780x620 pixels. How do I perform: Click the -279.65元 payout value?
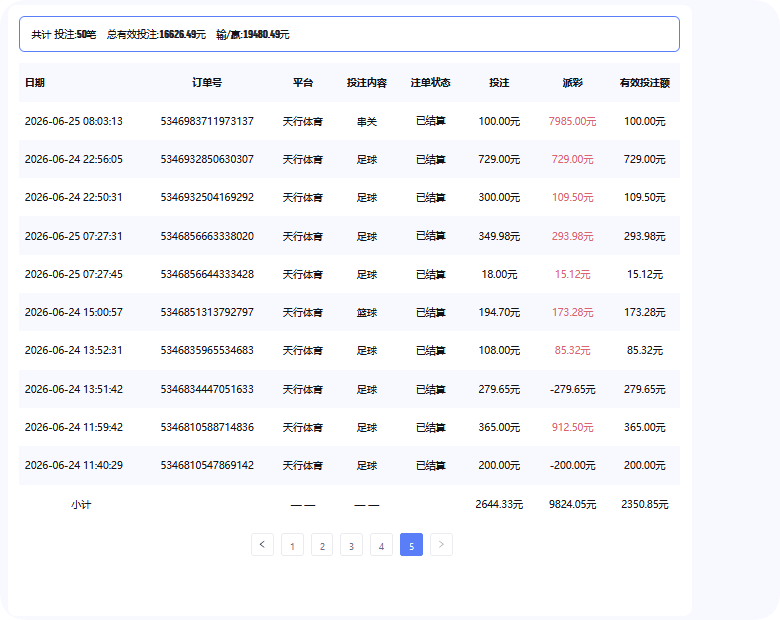[x=573, y=389]
